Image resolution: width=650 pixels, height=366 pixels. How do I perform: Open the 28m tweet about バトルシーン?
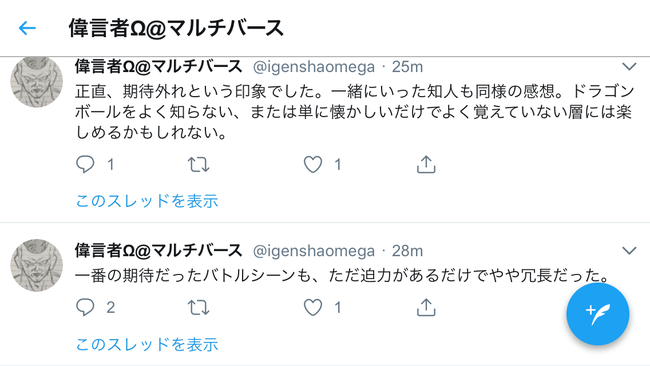point(342,276)
